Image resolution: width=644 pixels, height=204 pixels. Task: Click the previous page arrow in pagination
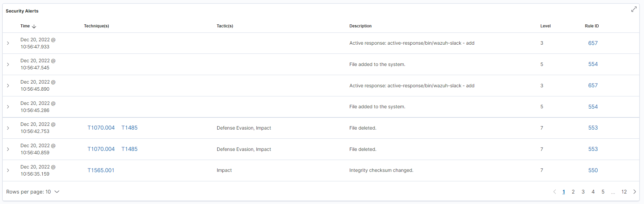click(554, 191)
